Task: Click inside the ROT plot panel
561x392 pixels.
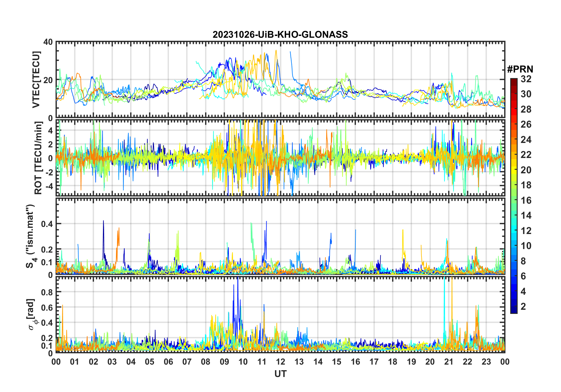Action: [280, 158]
